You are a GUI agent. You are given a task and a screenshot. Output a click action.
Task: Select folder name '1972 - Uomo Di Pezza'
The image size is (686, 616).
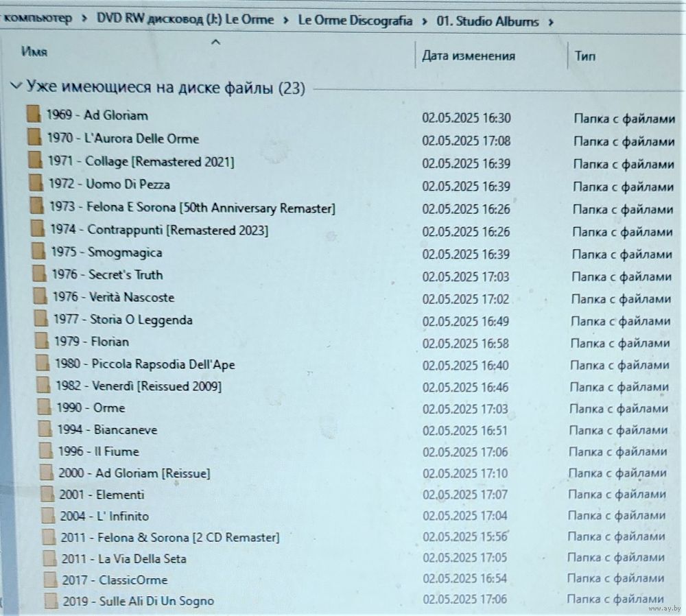point(109,184)
